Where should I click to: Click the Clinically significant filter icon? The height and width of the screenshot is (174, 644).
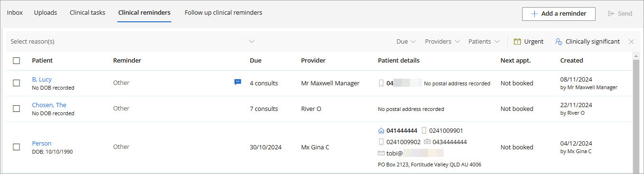coord(559,42)
